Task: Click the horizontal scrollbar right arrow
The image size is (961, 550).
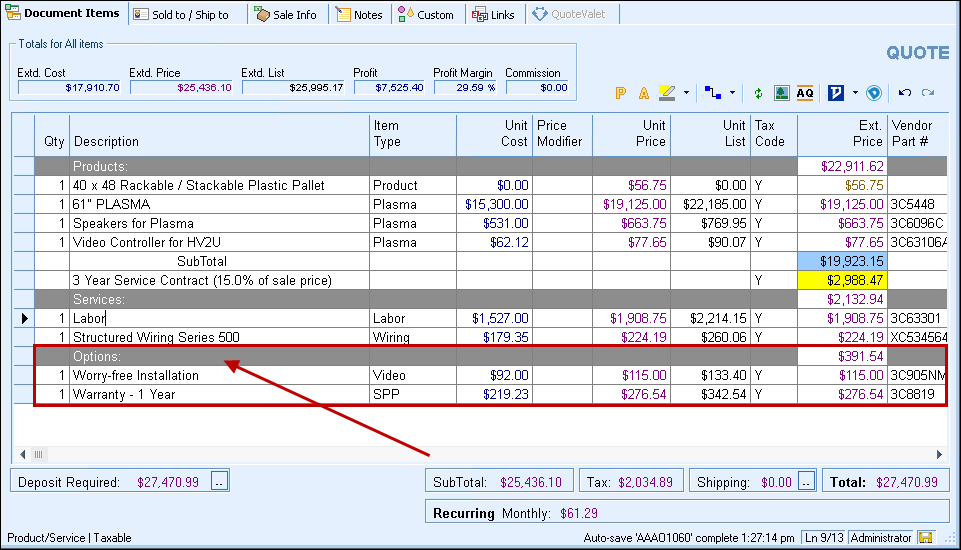Action: (x=940, y=454)
